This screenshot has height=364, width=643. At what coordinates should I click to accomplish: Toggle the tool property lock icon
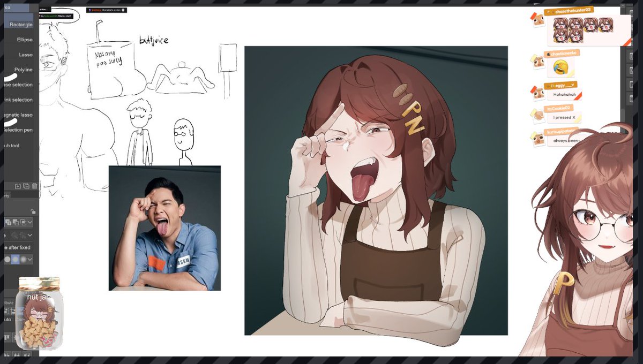(33, 211)
